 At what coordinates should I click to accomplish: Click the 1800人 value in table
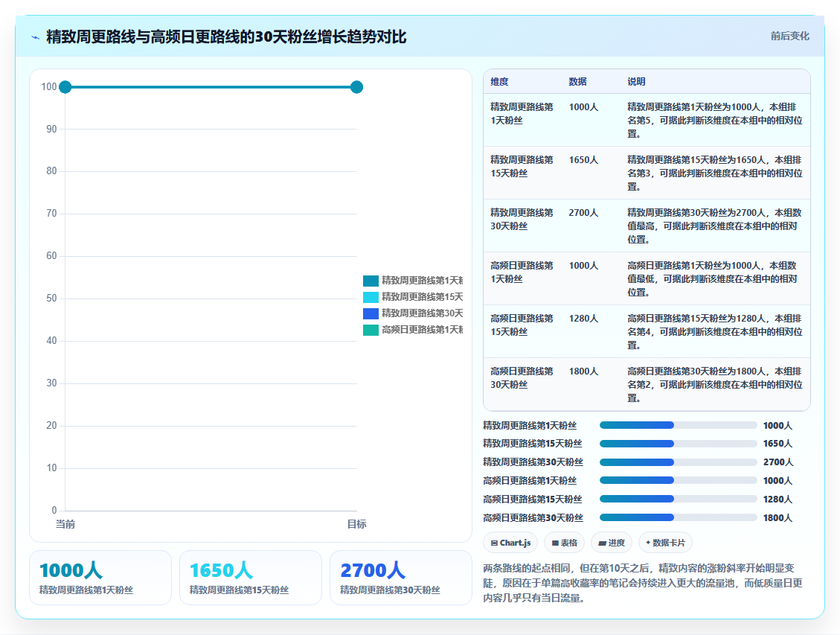(583, 371)
